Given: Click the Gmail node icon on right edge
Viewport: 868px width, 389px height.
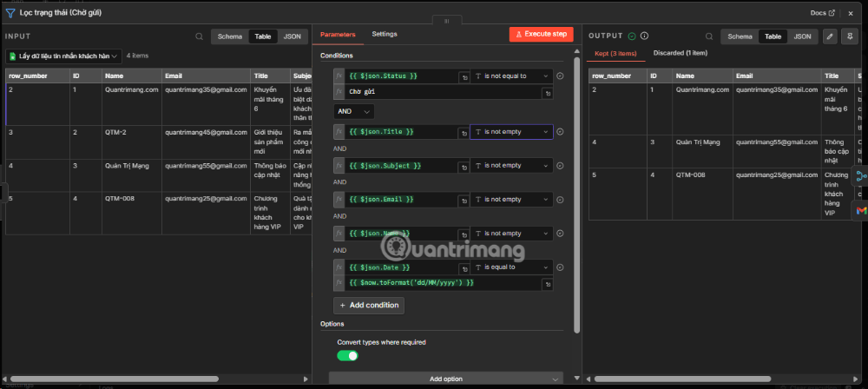Looking at the screenshot, I should coord(861,211).
